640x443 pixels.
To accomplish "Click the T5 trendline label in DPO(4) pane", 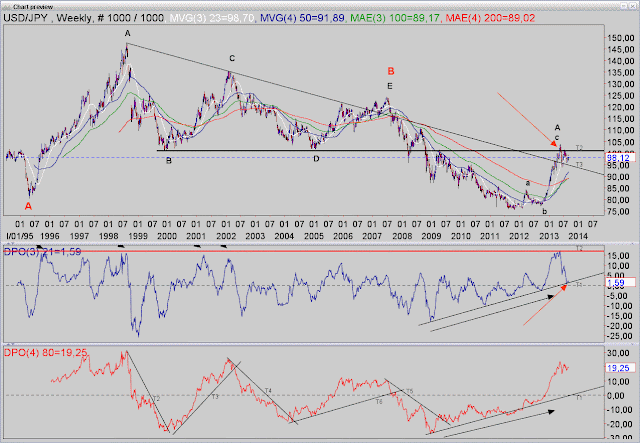I will pyautogui.click(x=410, y=391).
